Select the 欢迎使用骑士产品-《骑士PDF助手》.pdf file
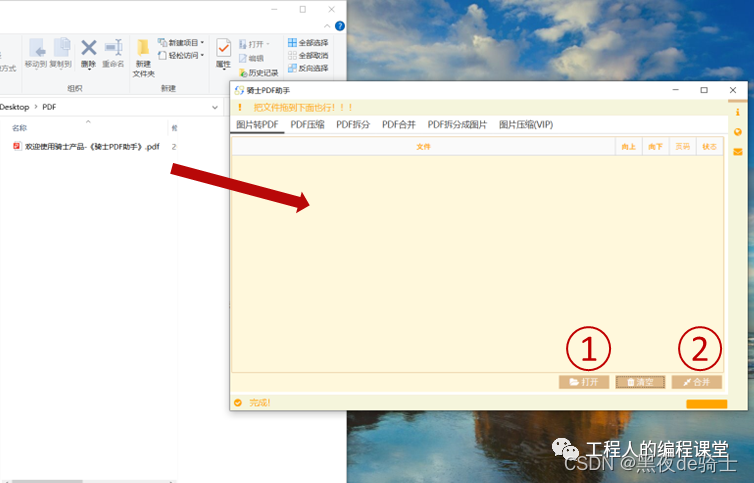The width and height of the screenshot is (754, 483). pyautogui.click(x=91, y=147)
